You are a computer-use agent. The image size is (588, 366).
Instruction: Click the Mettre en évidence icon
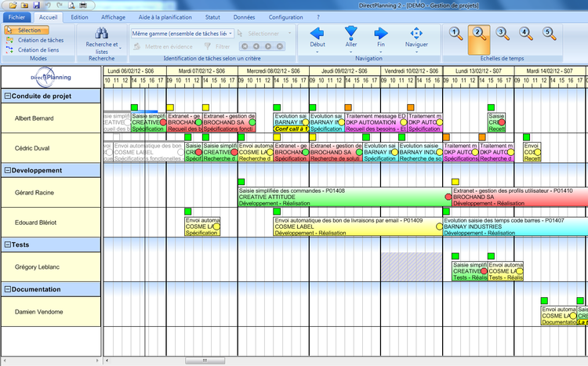pyautogui.click(x=138, y=46)
